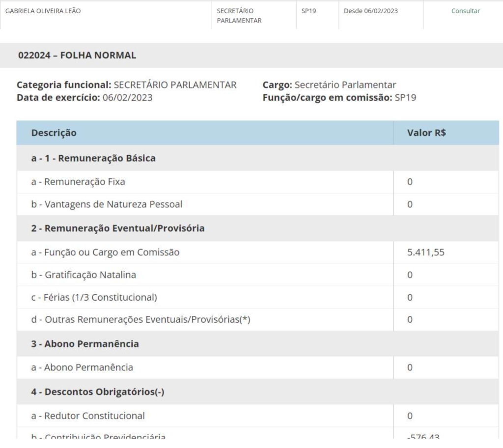Select the Remuneração Eventual/Provisória section row

pos(118,228)
